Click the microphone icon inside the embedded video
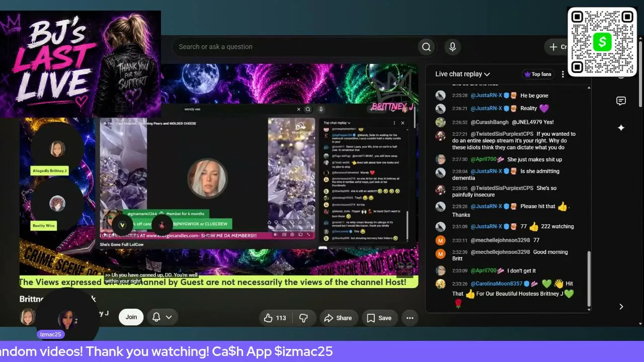644x362 pixels. point(320,109)
